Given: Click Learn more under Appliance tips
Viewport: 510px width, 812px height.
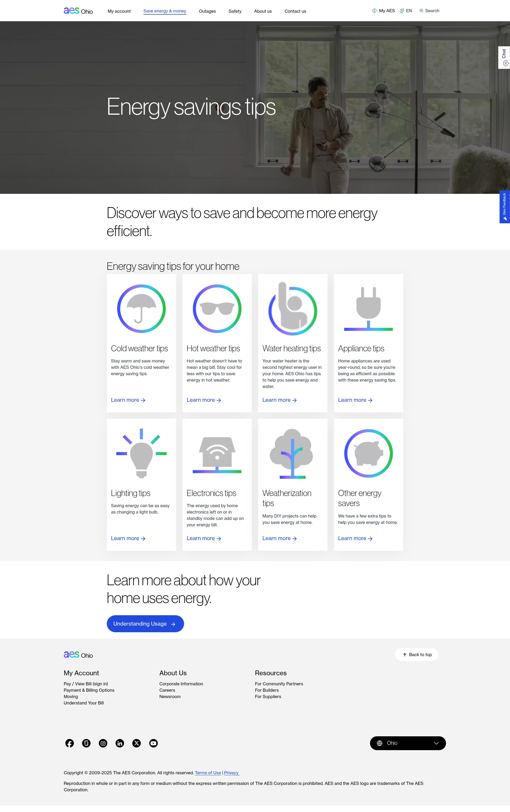Looking at the screenshot, I should (x=355, y=400).
